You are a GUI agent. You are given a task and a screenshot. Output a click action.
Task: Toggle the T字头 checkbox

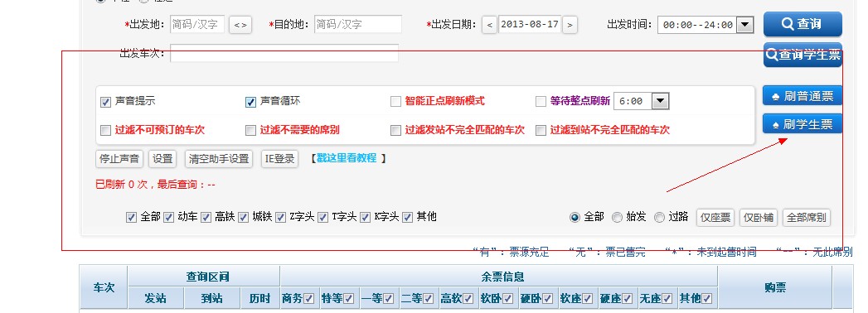point(323,217)
